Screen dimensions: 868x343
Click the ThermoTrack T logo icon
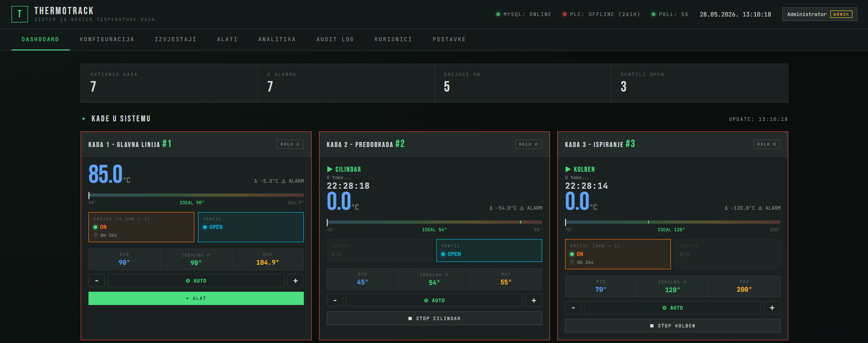click(20, 14)
